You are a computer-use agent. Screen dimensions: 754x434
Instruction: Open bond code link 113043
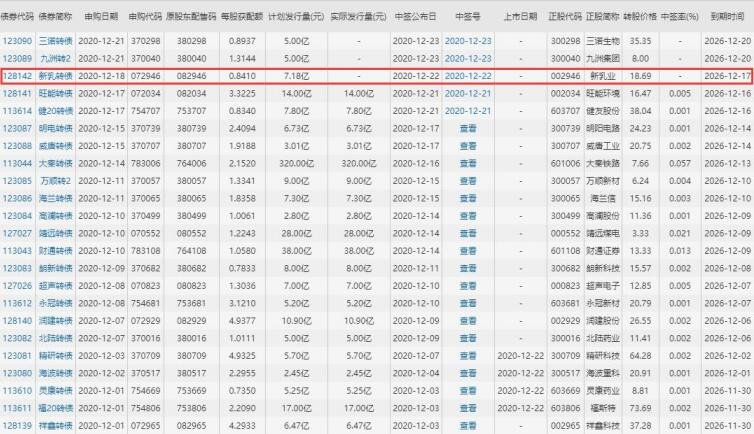point(17,251)
